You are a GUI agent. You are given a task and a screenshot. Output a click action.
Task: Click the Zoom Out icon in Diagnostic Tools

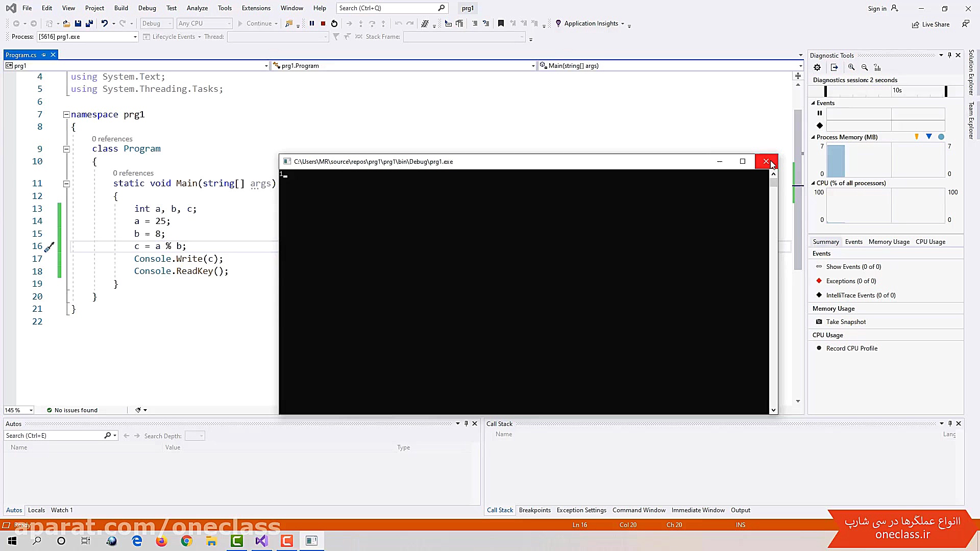point(865,67)
